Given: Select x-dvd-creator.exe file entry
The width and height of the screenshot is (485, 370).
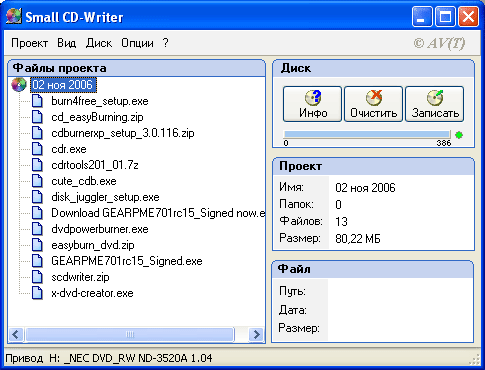Looking at the screenshot, I should coord(92,293).
